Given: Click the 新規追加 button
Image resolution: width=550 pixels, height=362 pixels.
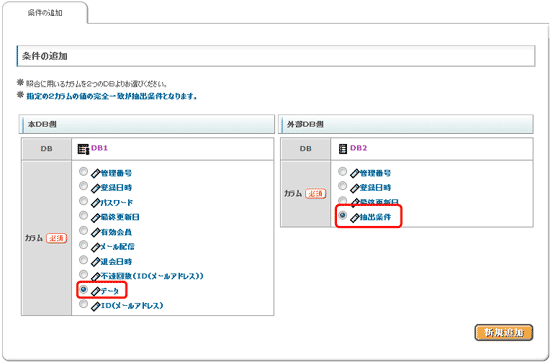Looking at the screenshot, I should coord(504,332).
